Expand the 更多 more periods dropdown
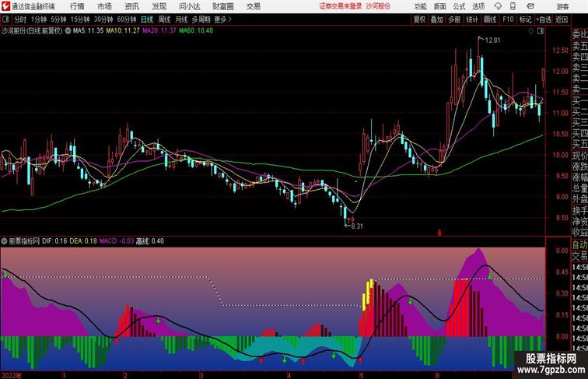 click(x=222, y=19)
